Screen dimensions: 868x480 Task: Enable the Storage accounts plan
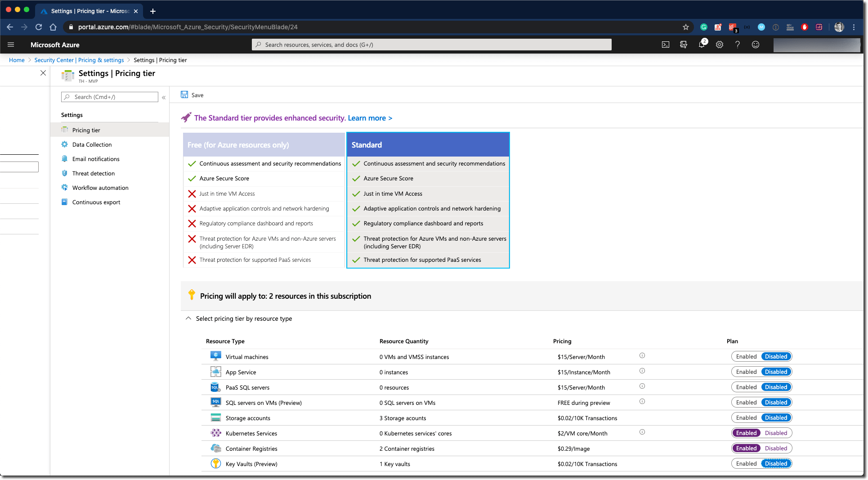point(746,417)
